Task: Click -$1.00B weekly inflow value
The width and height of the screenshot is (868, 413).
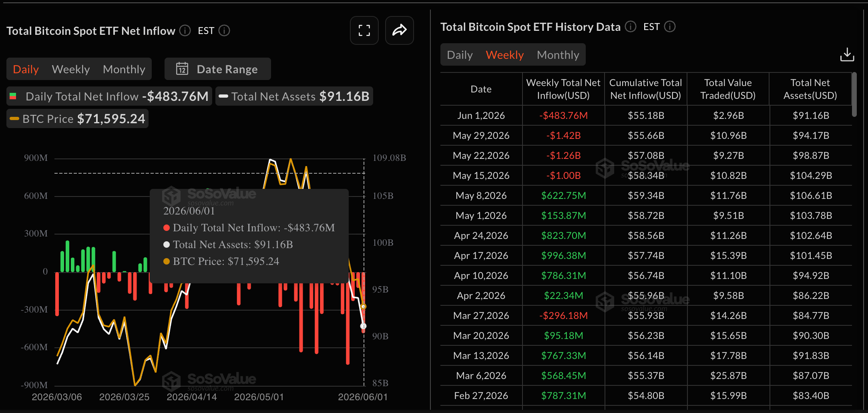Action: point(563,176)
